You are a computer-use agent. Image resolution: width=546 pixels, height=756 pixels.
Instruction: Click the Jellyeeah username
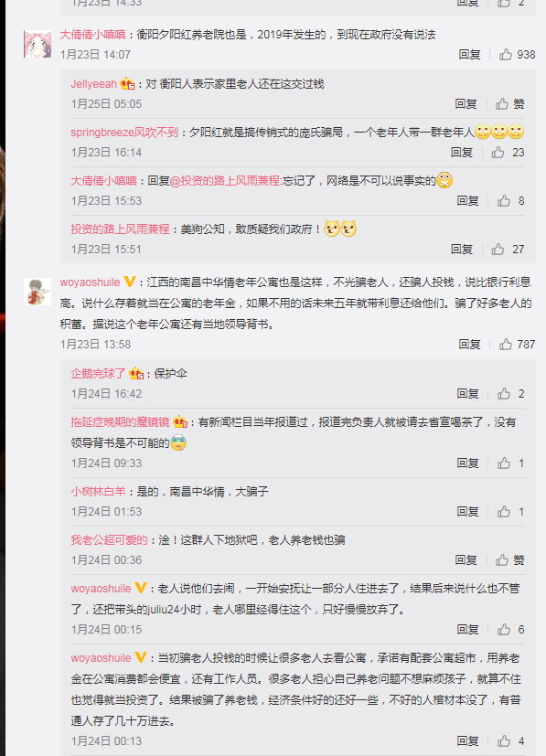point(93,84)
